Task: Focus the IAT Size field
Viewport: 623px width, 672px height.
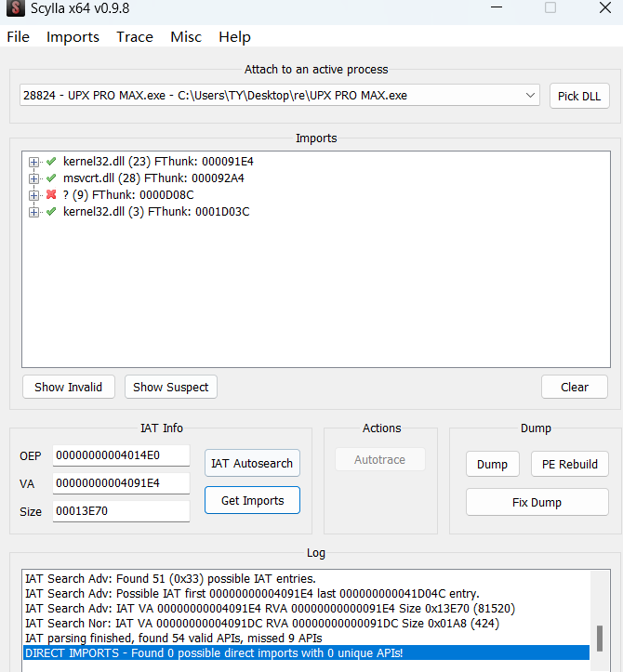Action: coord(121,511)
